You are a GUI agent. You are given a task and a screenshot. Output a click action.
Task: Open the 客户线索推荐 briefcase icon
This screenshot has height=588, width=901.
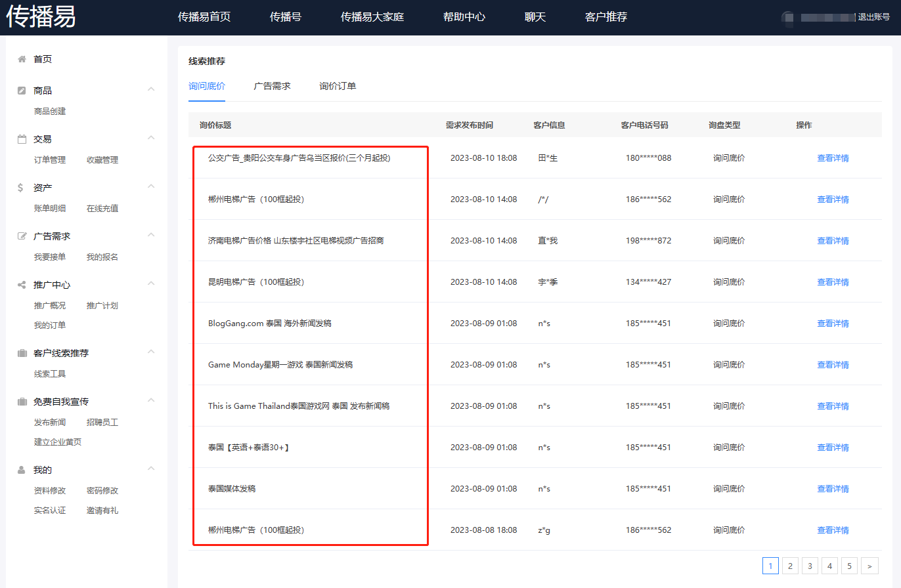pyautogui.click(x=23, y=352)
